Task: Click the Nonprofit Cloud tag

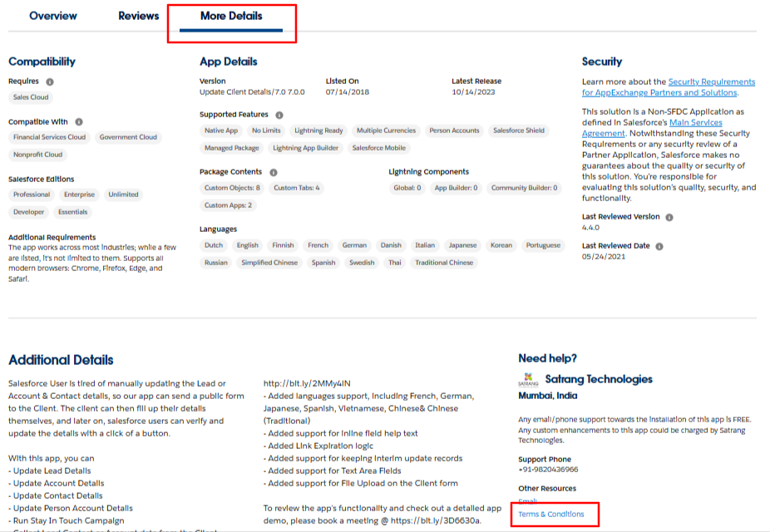Action: coord(37,155)
